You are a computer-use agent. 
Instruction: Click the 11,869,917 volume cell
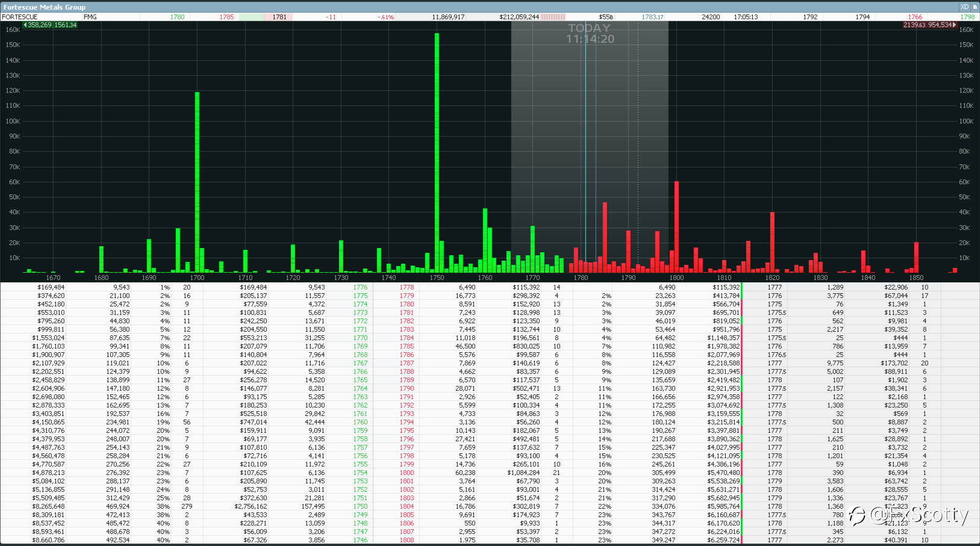pyautogui.click(x=448, y=17)
